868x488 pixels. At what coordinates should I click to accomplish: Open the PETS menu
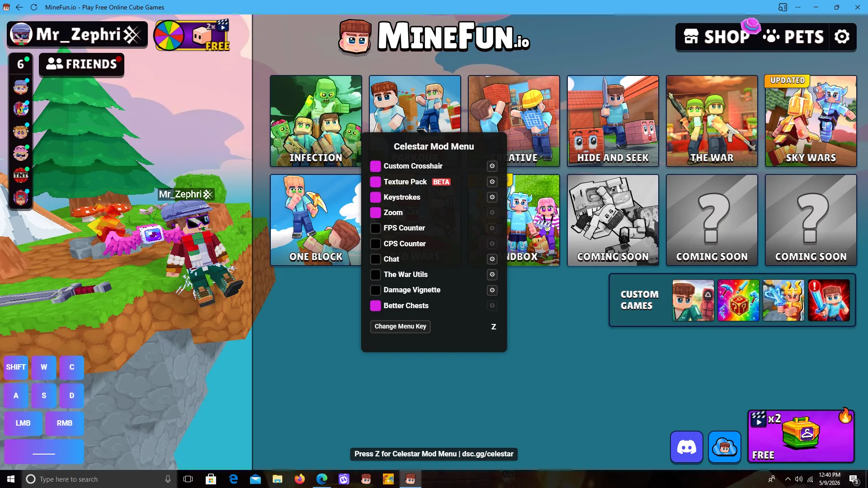793,37
